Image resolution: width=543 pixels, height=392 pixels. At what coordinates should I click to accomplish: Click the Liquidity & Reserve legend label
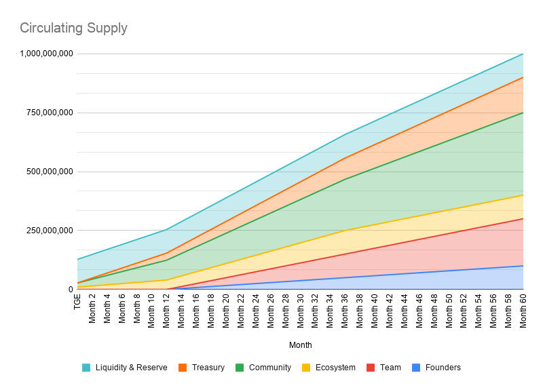click(x=131, y=368)
